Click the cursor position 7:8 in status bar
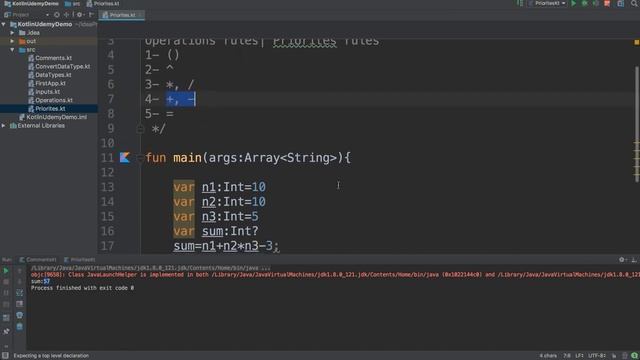Image resolution: width=640 pixels, height=360 pixels. 567,356
